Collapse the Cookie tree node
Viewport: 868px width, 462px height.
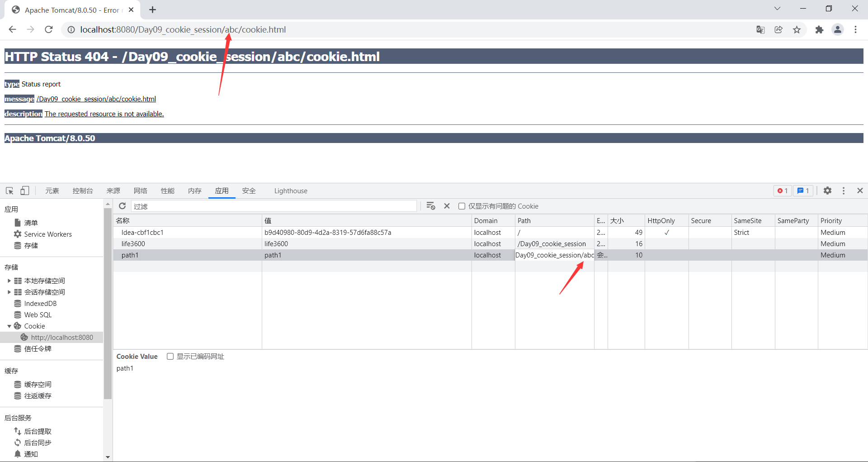(x=9, y=326)
